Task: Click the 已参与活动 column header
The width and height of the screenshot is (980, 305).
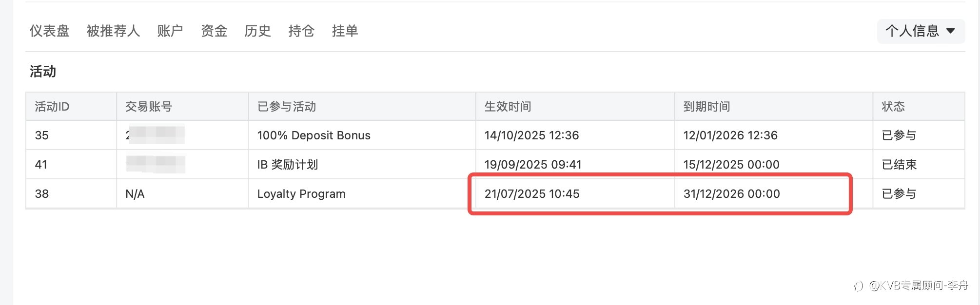Action: [287, 107]
